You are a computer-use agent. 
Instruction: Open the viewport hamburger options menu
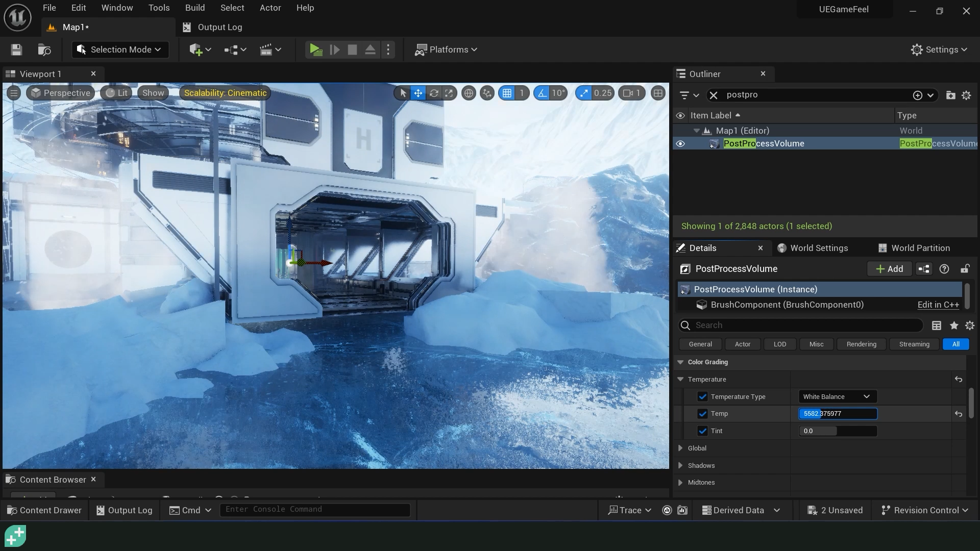[14, 93]
